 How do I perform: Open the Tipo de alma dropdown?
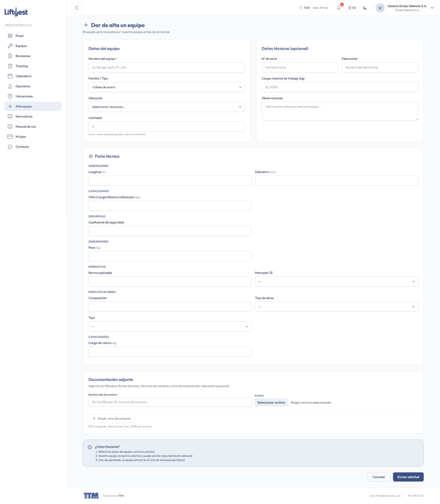point(336,307)
